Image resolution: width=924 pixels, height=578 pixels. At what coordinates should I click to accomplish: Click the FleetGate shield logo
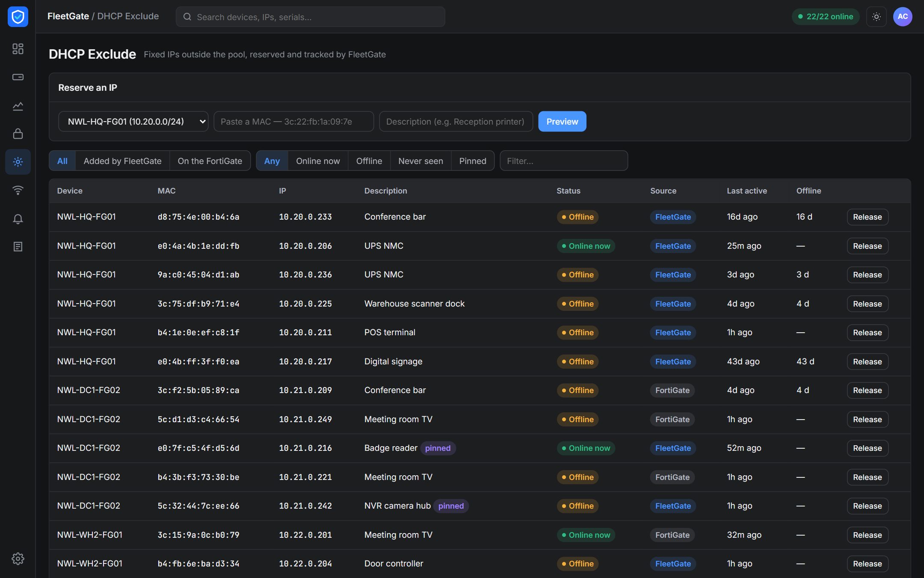pyautogui.click(x=18, y=17)
